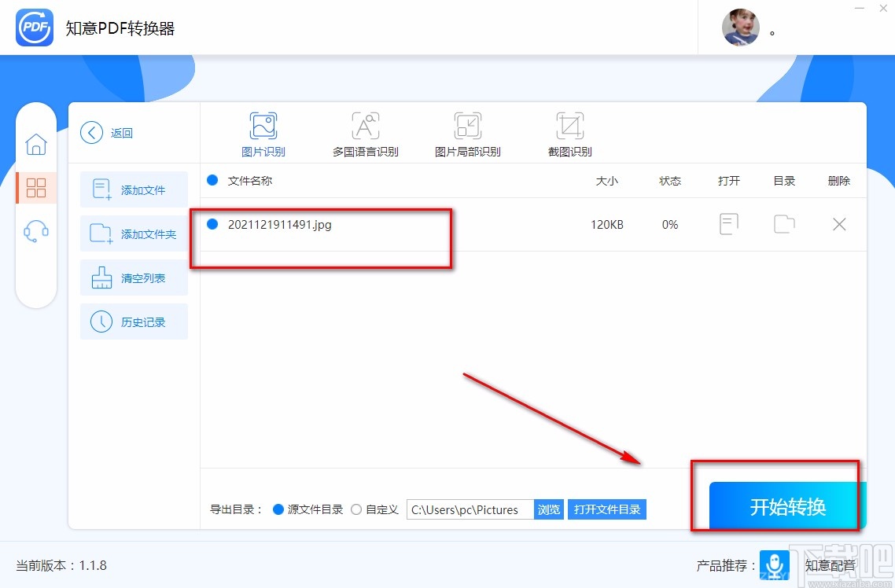The width and height of the screenshot is (895, 588).
Task: Open 2021121911491.jpg using the document icon
Action: (x=728, y=224)
